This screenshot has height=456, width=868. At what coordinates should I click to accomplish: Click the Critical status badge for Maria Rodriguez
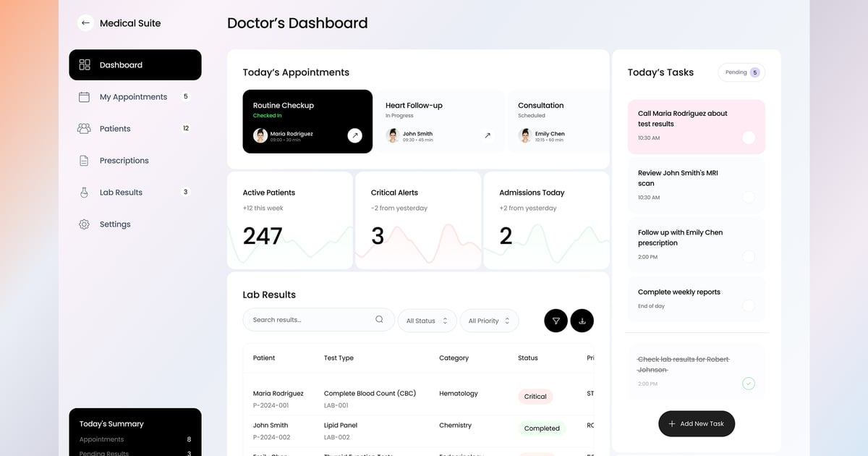(x=535, y=397)
